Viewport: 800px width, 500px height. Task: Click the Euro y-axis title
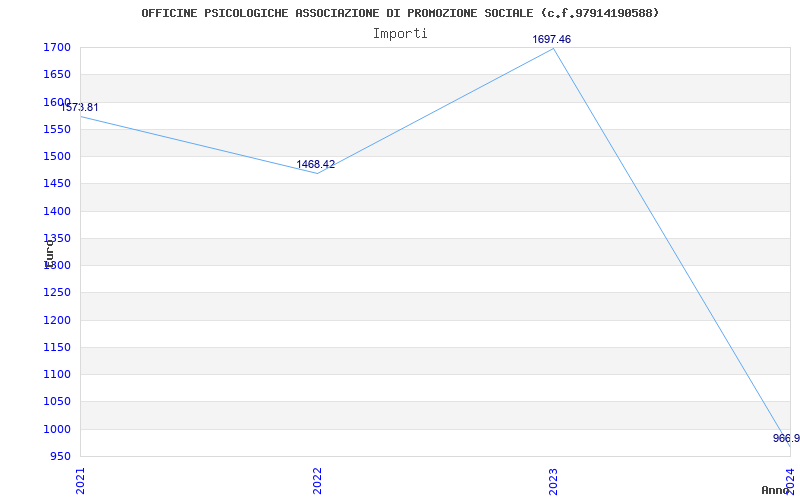point(49,254)
